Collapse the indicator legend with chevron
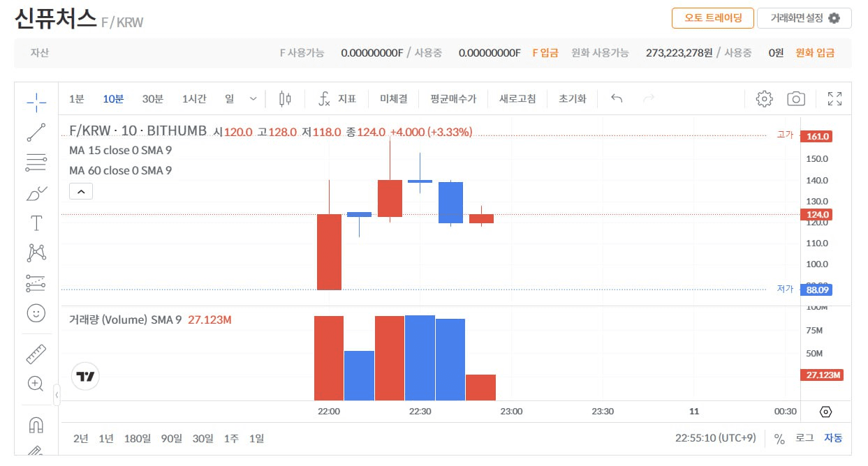Image resolution: width=868 pixels, height=466 pixels. [x=81, y=191]
